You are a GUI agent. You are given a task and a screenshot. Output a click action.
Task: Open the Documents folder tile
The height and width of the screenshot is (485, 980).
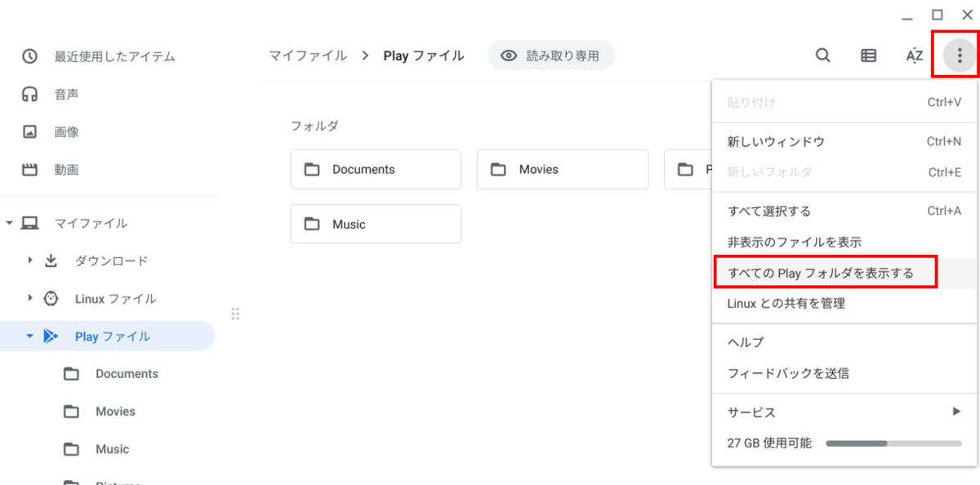[376, 169]
